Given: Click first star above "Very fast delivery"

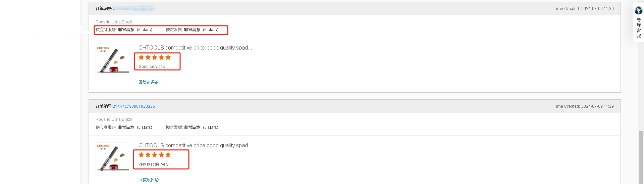Looking at the screenshot, I should 141,155.
